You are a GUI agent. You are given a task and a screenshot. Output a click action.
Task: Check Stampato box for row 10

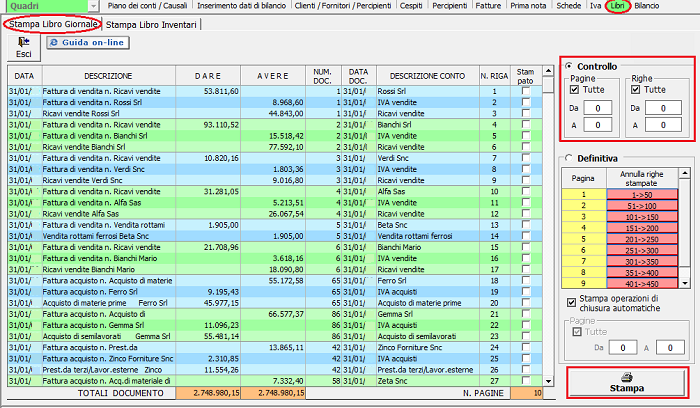click(x=526, y=192)
